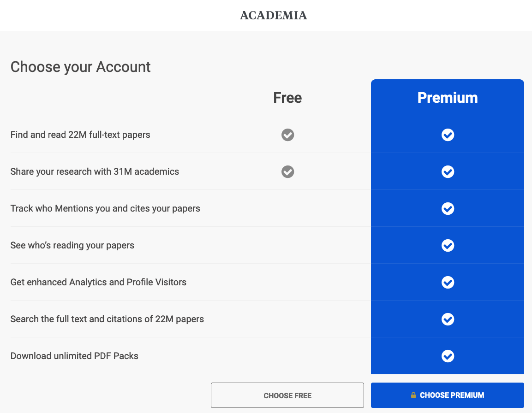Click Premium checkmark for Track who Mentions
This screenshot has width=532, height=413.
[x=448, y=208]
